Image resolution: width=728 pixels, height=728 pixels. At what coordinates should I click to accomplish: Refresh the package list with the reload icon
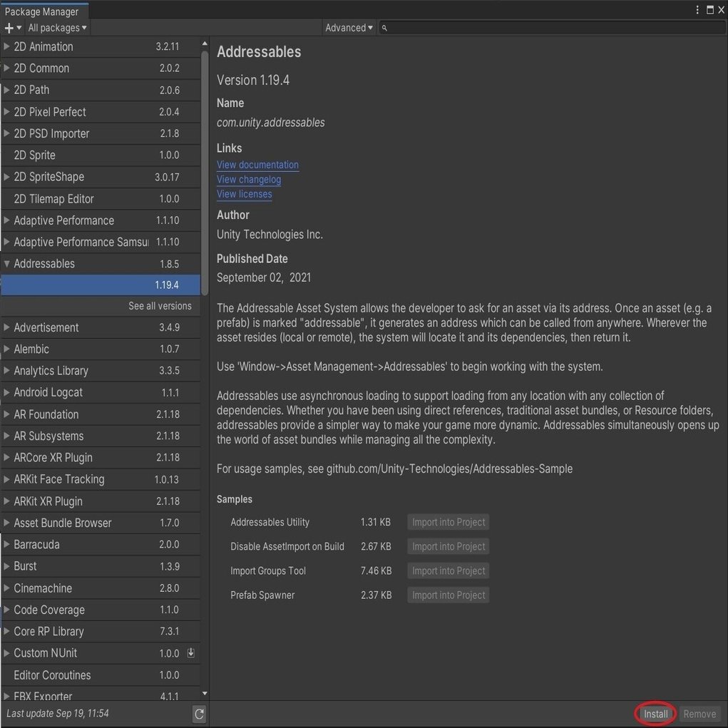coord(199,713)
